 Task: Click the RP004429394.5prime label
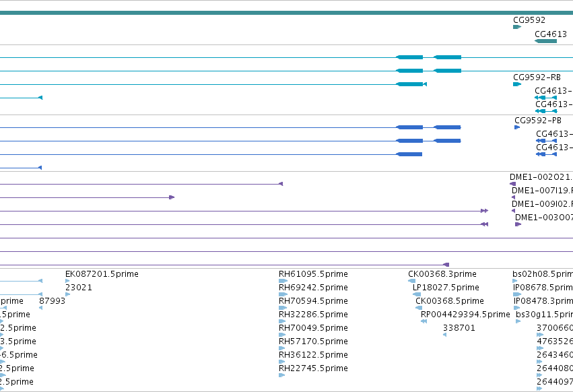pos(465,315)
